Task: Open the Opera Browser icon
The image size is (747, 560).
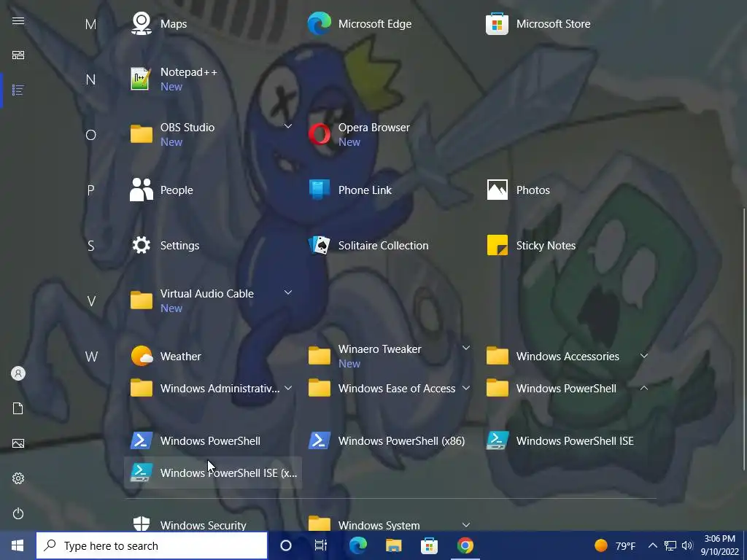Action: tap(319, 135)
